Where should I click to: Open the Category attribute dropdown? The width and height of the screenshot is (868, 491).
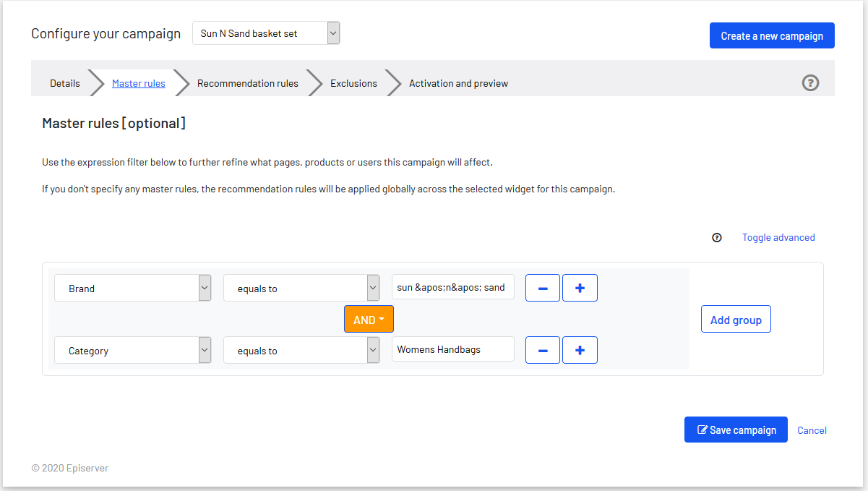tap(132, 350)
